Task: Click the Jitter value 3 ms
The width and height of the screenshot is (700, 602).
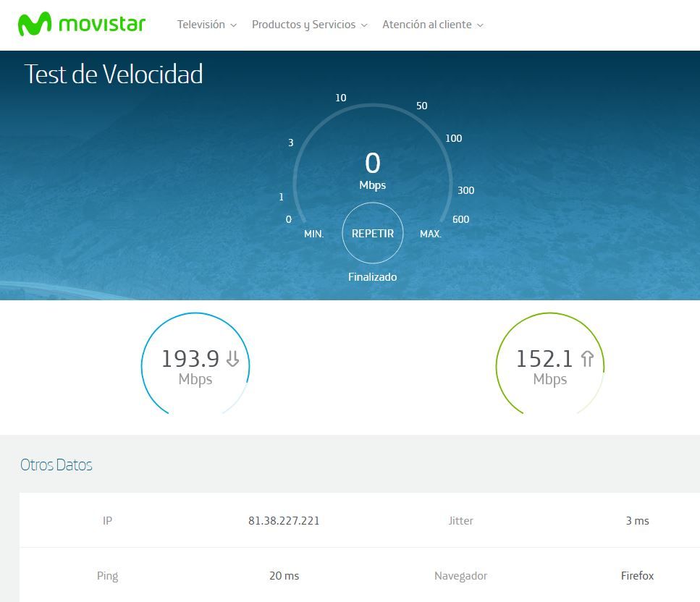Action: point(637,521)
